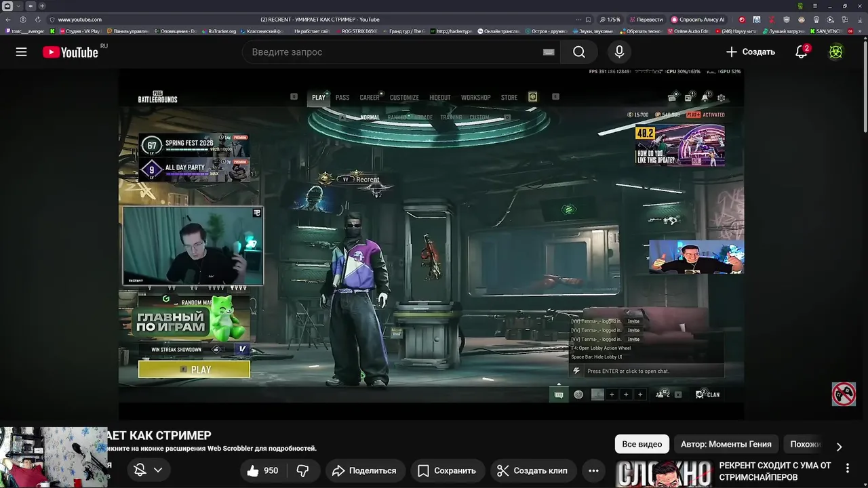Show more chips with the right arrow
This screenshot has width=868, height=488.
(839, 447)
